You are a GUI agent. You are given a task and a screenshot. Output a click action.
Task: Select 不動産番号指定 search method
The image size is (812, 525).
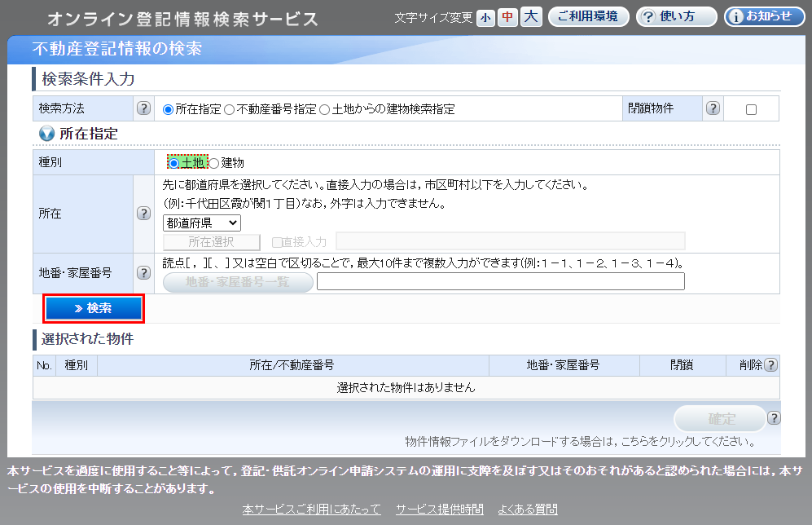coord(230,109)
